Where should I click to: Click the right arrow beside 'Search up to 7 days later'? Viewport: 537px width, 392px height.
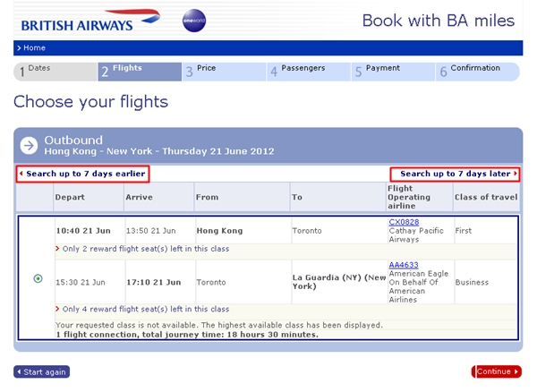coord(516,174)
